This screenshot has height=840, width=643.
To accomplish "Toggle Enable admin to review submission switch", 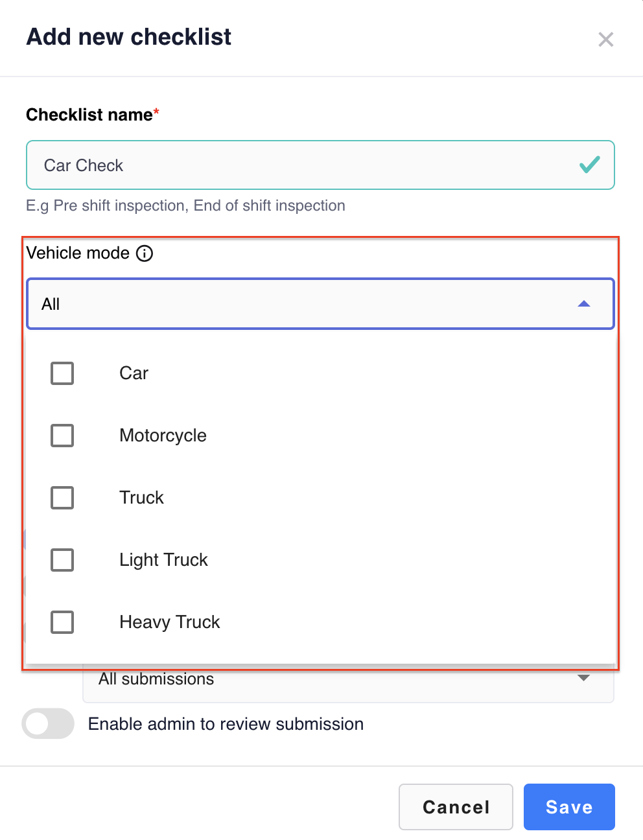I will (x=48, y=723).
